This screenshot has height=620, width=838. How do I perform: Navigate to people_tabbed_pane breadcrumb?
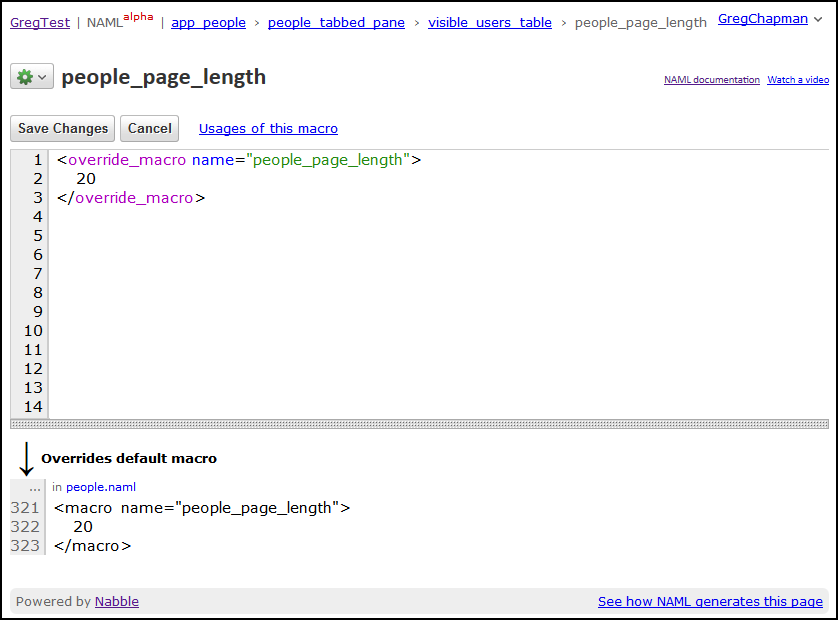coord(336,22)
